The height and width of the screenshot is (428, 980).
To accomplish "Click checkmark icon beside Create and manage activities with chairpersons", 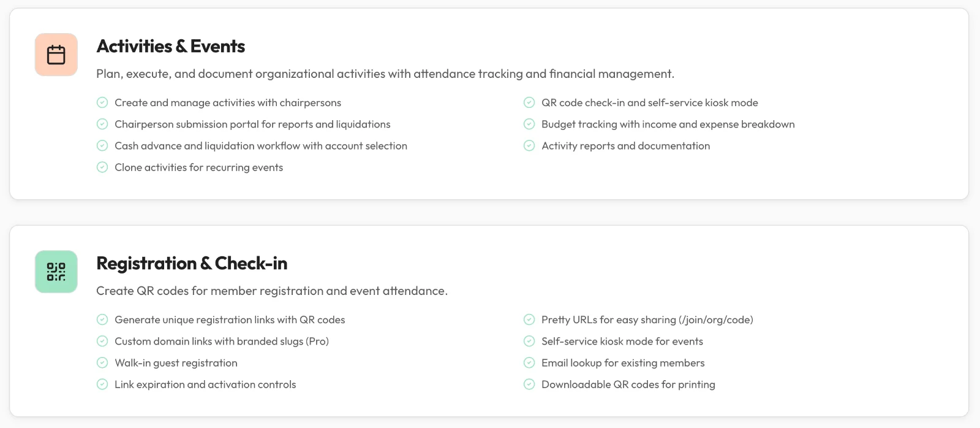I will 102,102.
